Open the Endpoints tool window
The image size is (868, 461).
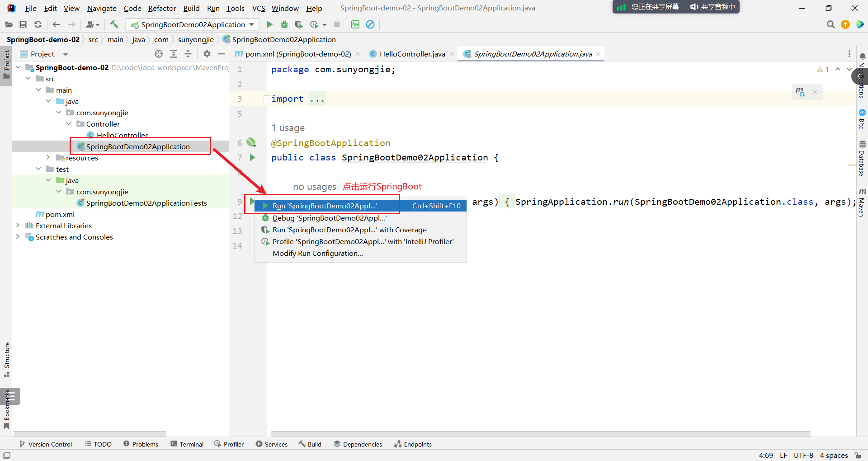413,444
